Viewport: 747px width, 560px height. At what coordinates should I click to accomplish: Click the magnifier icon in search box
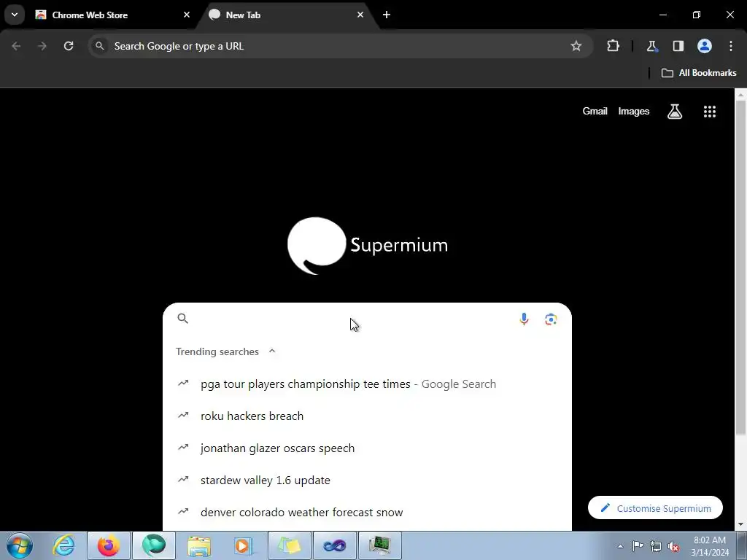[x=183, y=319]
